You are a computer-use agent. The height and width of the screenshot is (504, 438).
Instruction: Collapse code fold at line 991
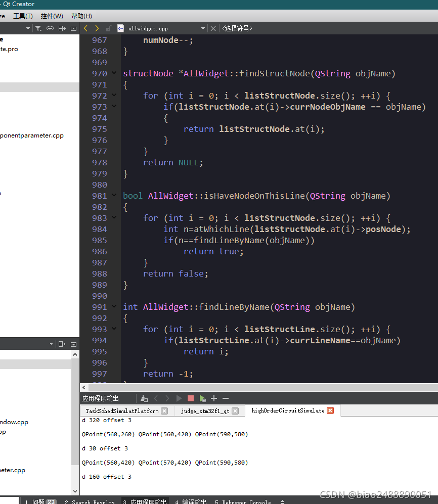pyautogui.click(x=114, y=306)
